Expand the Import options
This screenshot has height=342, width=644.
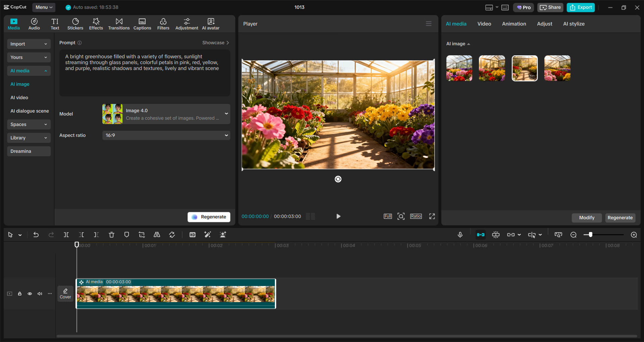point(29,44)
